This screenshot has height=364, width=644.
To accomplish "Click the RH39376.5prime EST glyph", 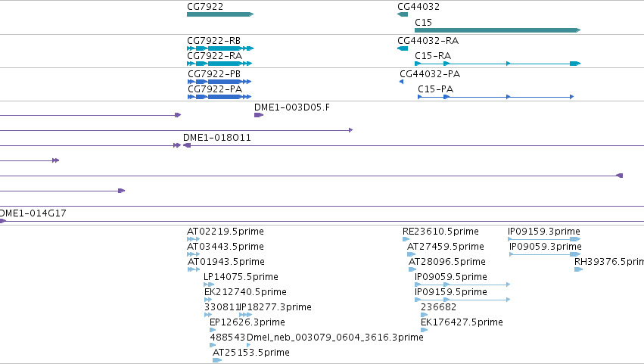I will (579, 269).
